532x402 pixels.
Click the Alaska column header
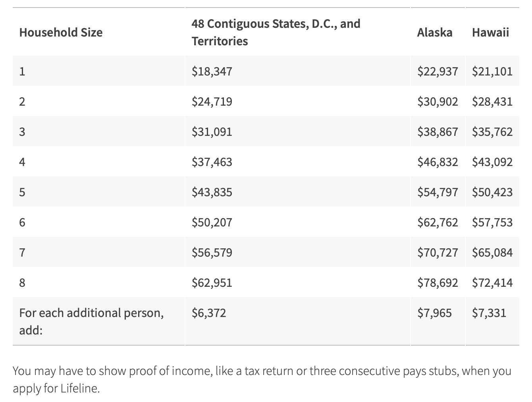pos(435,32)
